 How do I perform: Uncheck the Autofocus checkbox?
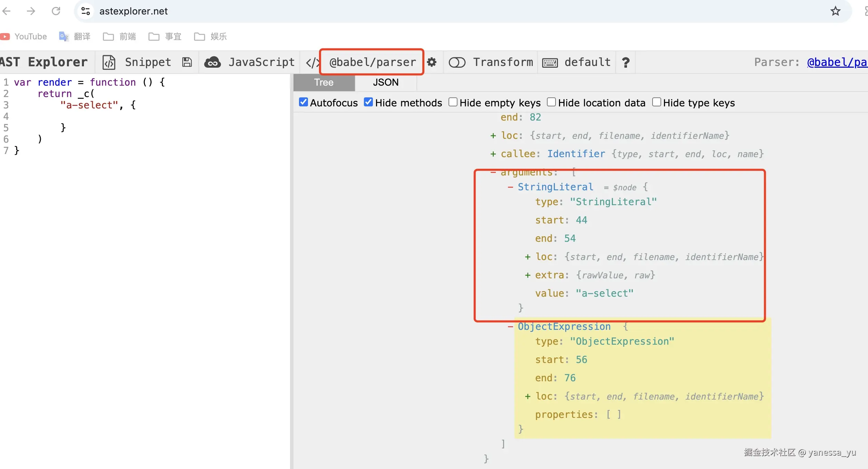[x=303, y=102]
